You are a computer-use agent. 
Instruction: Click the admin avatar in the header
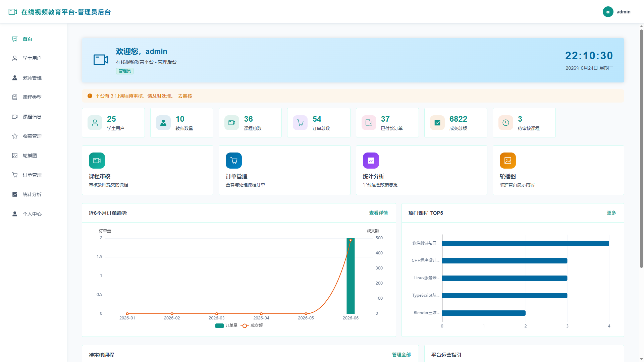(608, 12)
